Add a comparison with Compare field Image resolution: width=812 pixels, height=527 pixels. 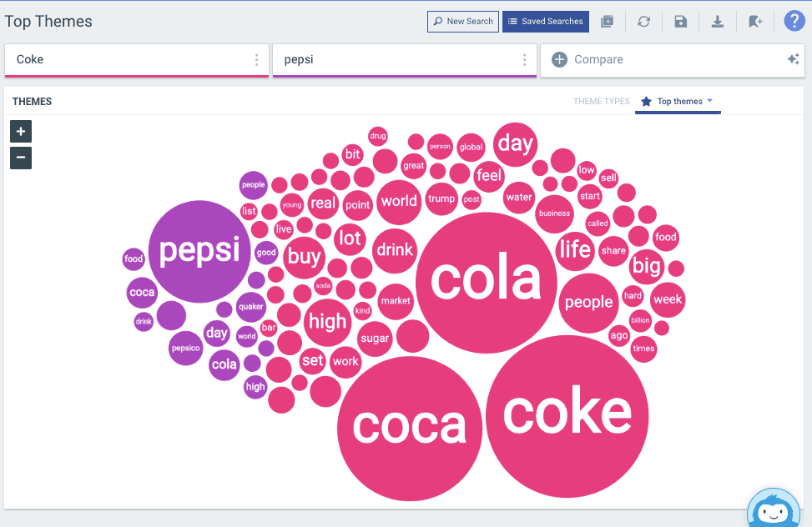point(659,60)
